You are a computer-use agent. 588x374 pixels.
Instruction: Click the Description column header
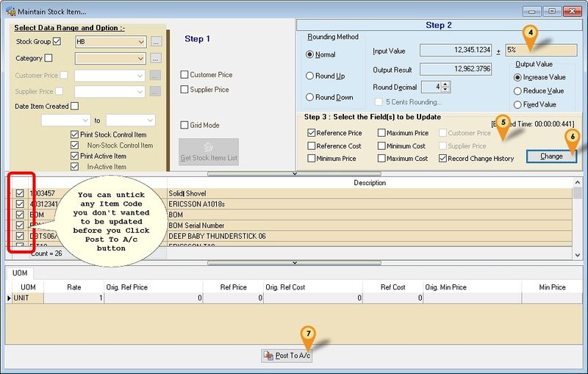pos(370,182)
